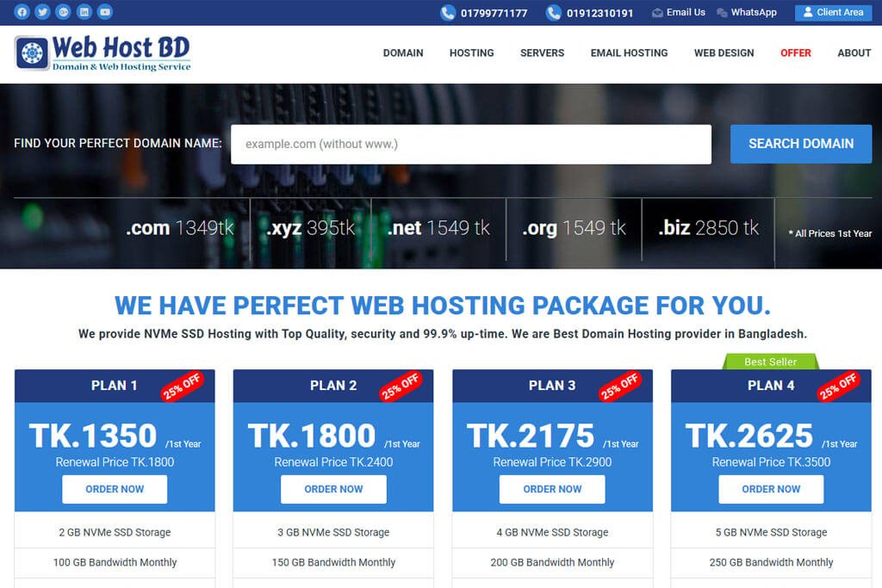Click the Google Plus icon

click(x=63, y=12)
